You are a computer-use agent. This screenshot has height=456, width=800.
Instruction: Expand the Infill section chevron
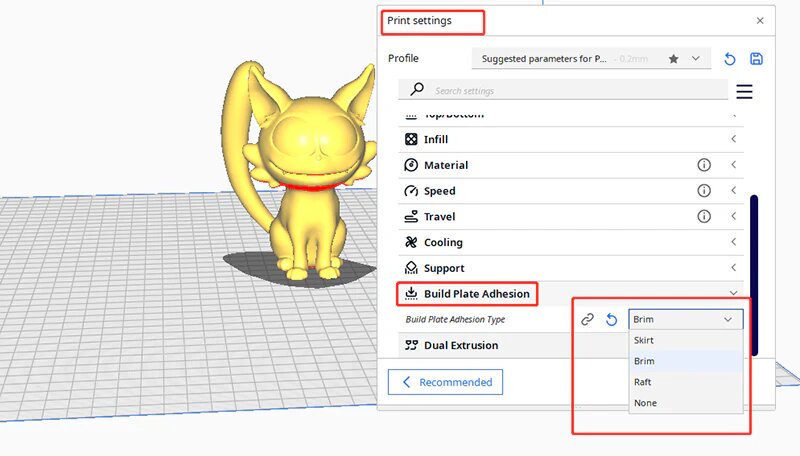point(733,139)
